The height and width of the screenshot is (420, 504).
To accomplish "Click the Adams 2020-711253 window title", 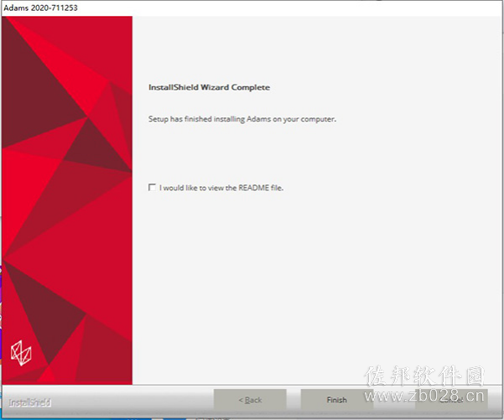I will (x=40, y=8).
